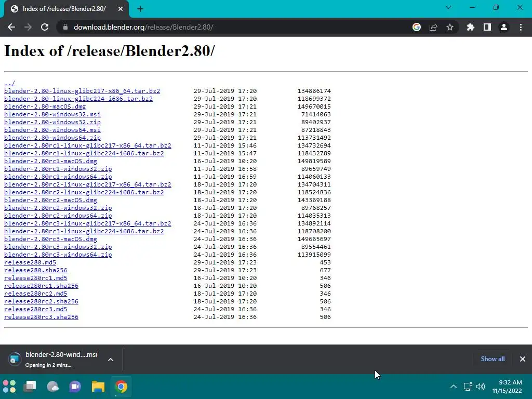Download blender-2.80-windows32.msi
This screenshot has width=532, height=399.
52,114
